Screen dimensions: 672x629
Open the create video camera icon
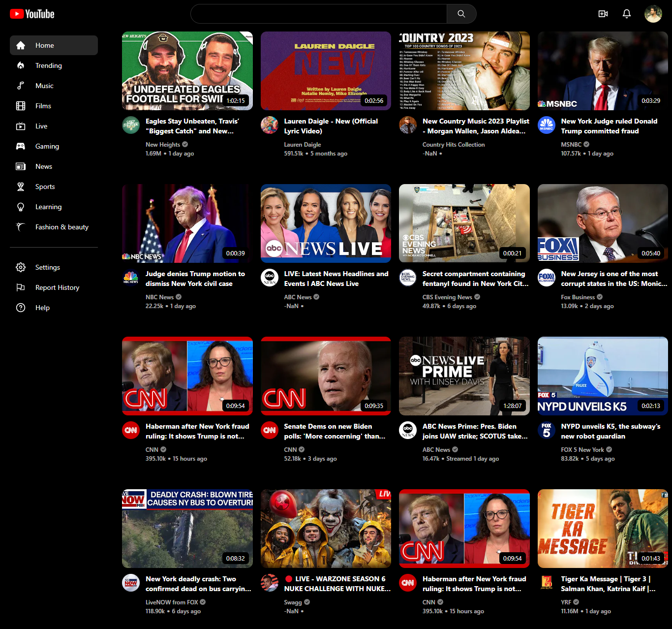tap(603, 14)
